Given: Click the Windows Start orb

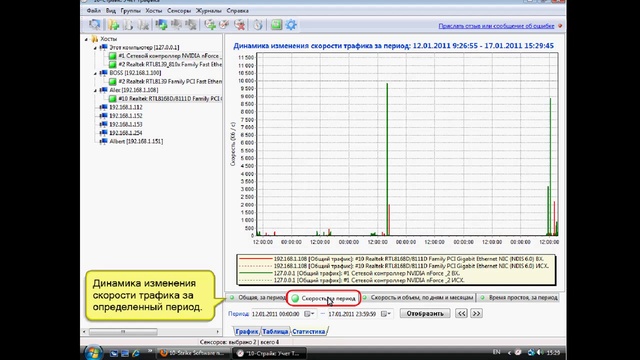Looking at the screenshot, I should (x=93, y=353).
